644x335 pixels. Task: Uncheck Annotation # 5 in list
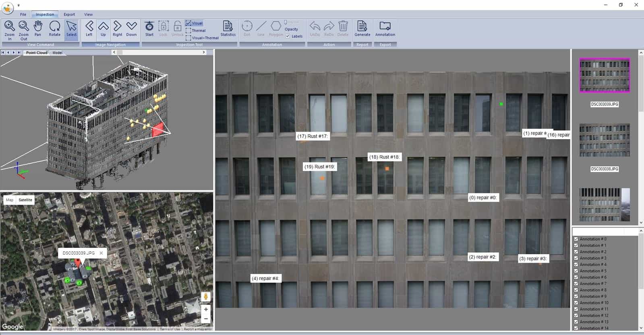[x=576, y=271]
